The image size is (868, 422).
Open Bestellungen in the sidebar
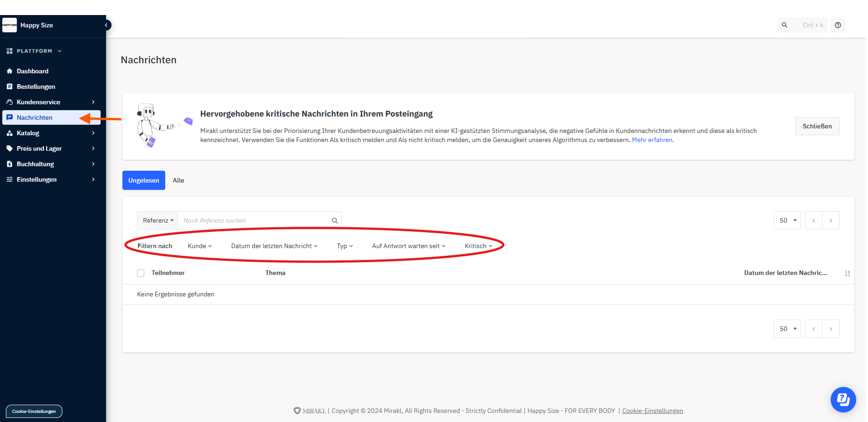pyautogui.click(x=36, y=86)
